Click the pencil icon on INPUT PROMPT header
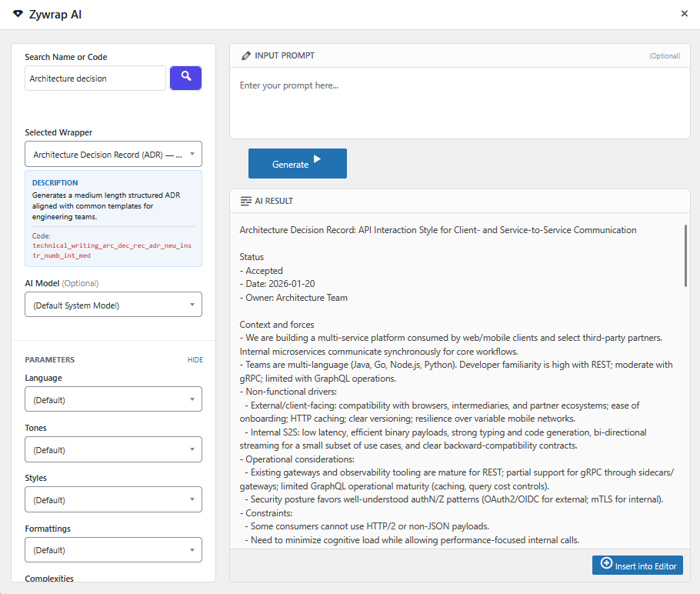Image resolution: width=700 pixels, height=594 pixels. 245,55
